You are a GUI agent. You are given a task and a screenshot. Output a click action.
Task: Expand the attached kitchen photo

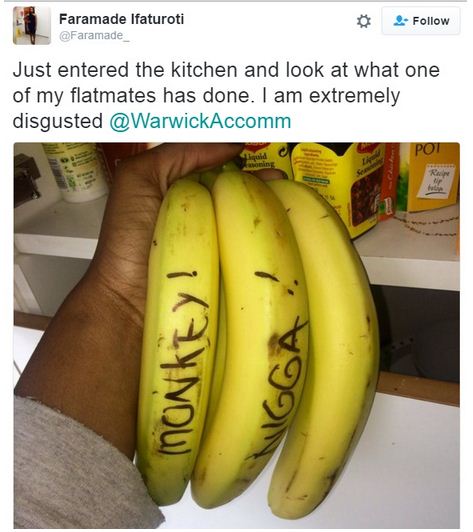click(x=237, y=335)
